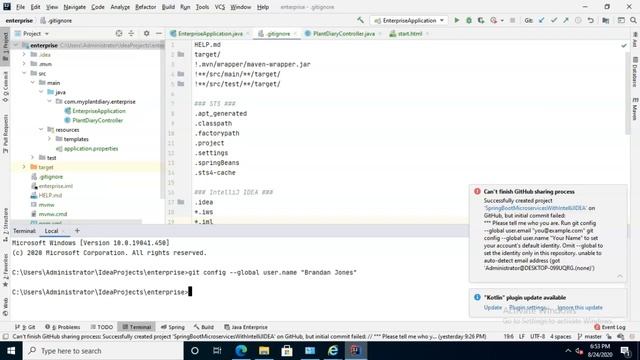Open Spring tool window
The height and width of the screenshot is (360, 640).
pyautogui.click(x=173, y=327)
